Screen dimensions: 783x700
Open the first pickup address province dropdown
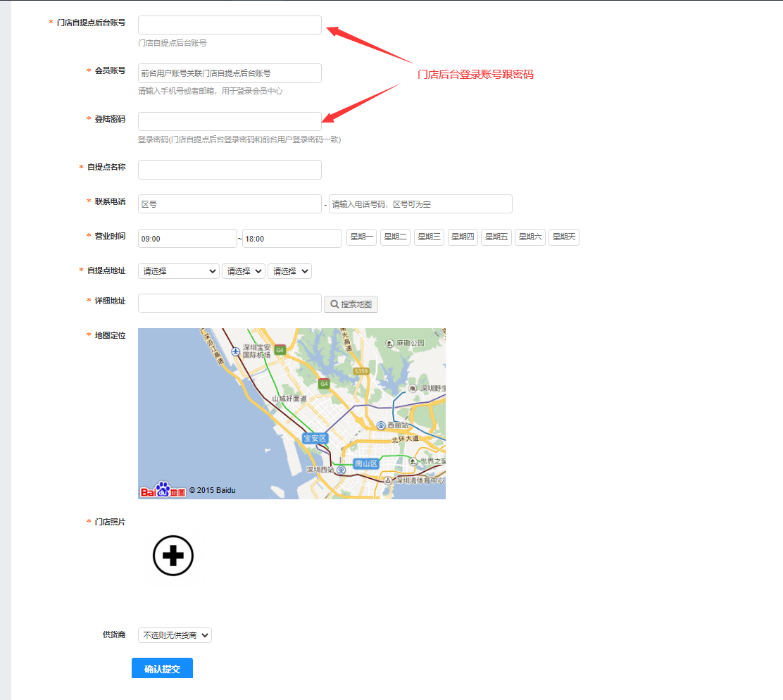(x=179, y=271)
